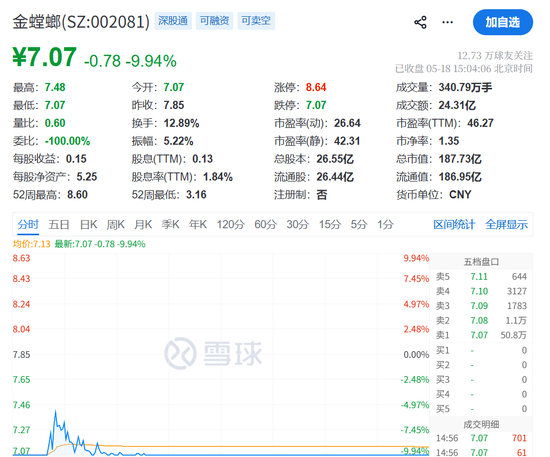Click the 成交明细 panel header
The image size is (550, 457).
coord(481,424)
